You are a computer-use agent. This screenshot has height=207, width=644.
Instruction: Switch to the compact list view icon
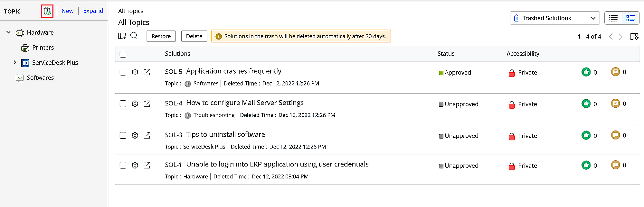point(613,18)
